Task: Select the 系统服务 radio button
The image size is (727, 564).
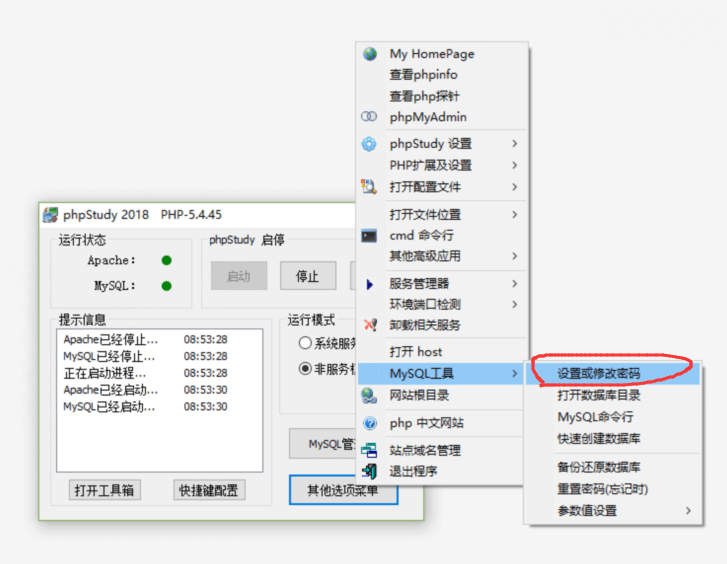Action: 305,343
